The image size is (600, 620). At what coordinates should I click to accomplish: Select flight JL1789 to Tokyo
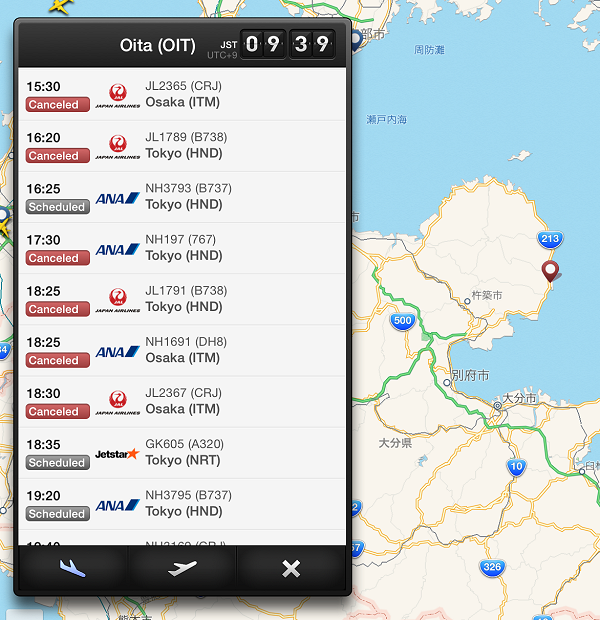pyautogui.click(x=182, y=146)
